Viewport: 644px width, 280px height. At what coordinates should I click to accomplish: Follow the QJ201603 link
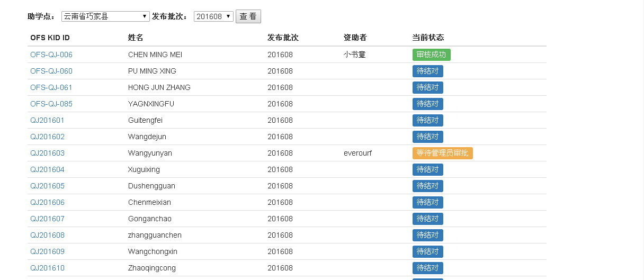click(47, 153)
